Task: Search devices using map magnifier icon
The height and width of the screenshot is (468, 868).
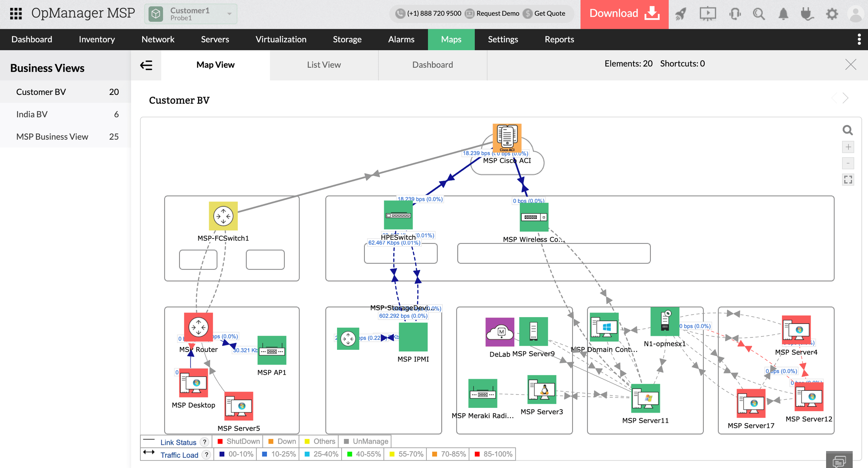Action: [848, 130]
